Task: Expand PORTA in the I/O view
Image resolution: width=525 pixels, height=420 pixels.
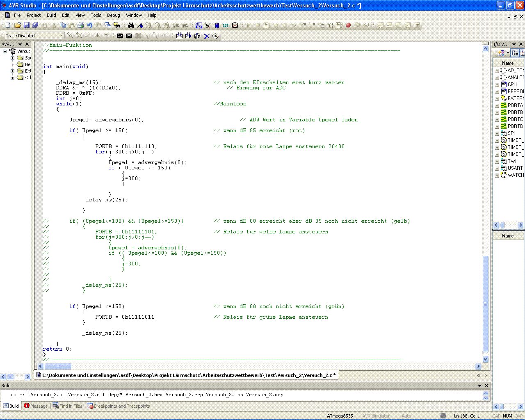Action: pyautogui.click(x=497, y=105)
